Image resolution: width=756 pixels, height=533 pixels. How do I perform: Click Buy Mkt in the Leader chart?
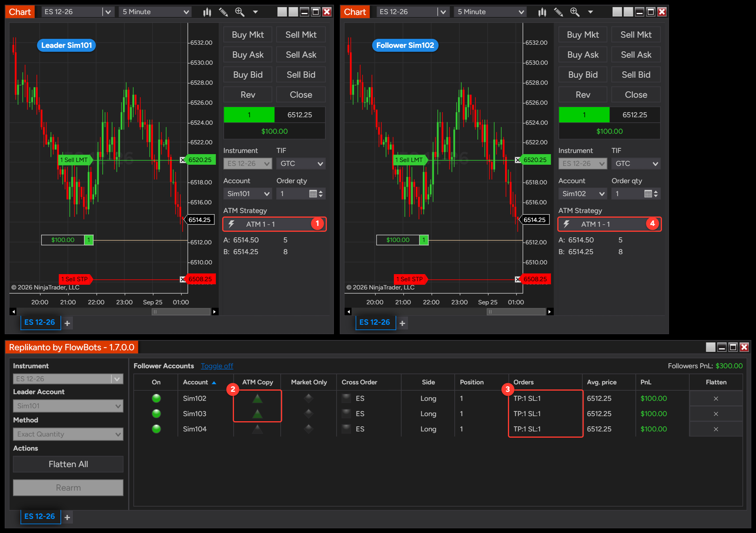(248, 35)
